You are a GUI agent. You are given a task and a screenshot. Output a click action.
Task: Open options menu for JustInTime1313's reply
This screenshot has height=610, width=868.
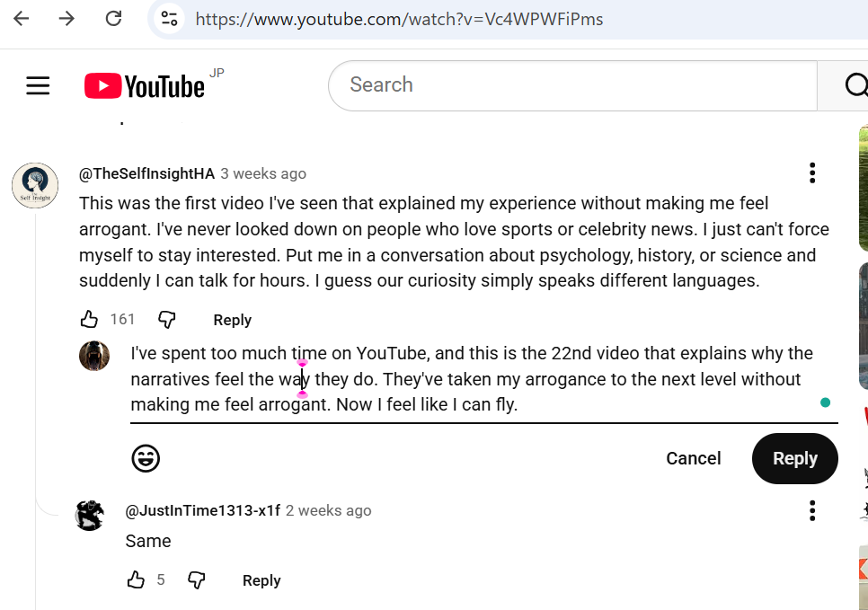(x=812, y=510)
